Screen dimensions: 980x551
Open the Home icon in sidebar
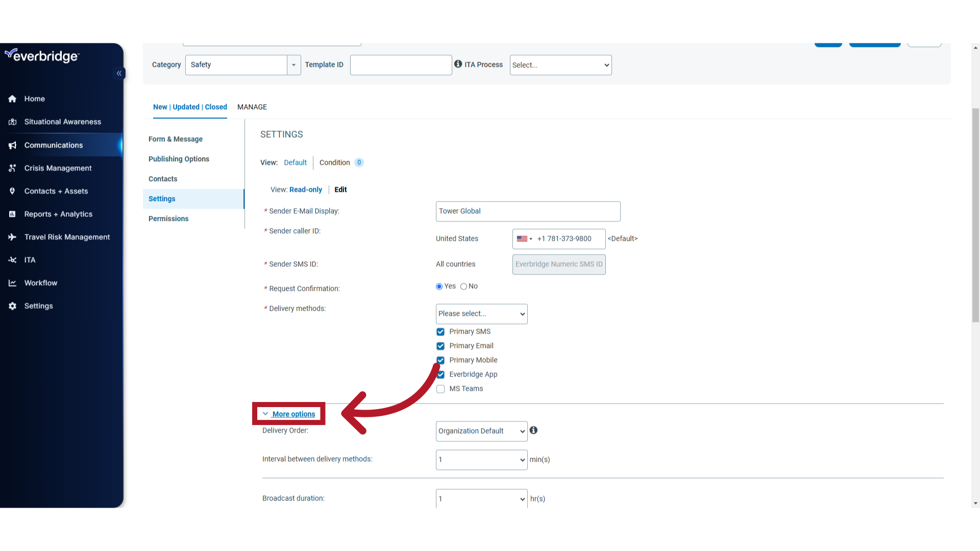pyautogui.click(x=12, y=98)
